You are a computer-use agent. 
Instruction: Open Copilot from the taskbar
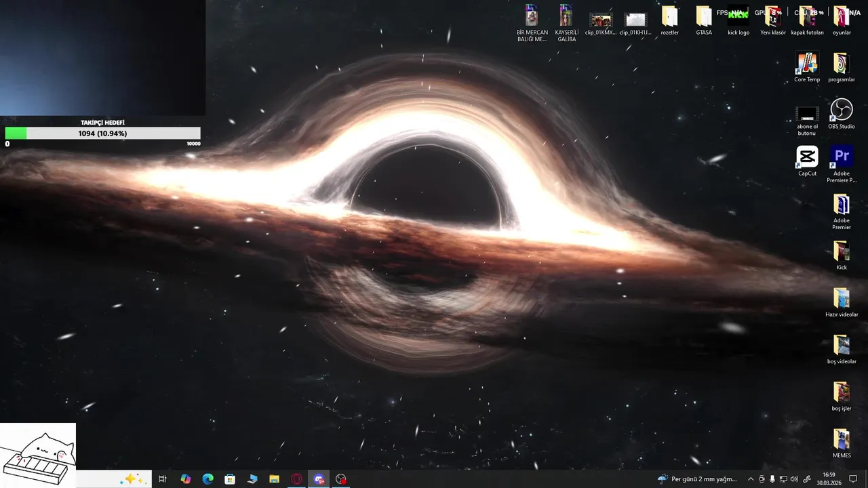185,479
